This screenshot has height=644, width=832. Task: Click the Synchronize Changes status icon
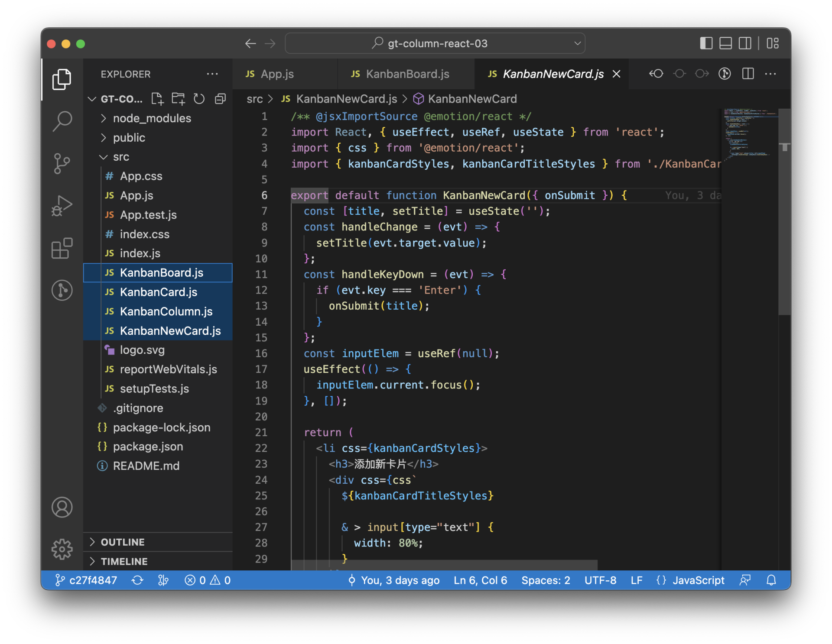tap(137, 580)
